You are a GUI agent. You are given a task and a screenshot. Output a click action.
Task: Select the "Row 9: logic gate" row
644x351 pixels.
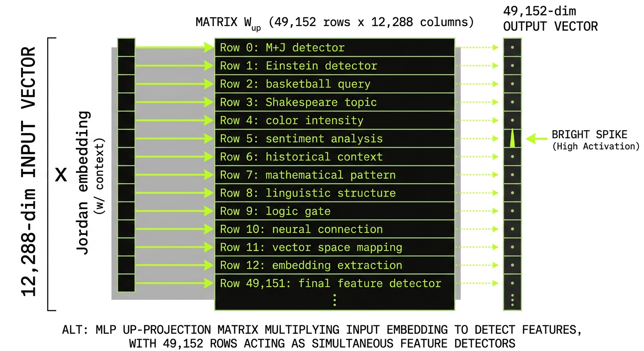(335, 211)
